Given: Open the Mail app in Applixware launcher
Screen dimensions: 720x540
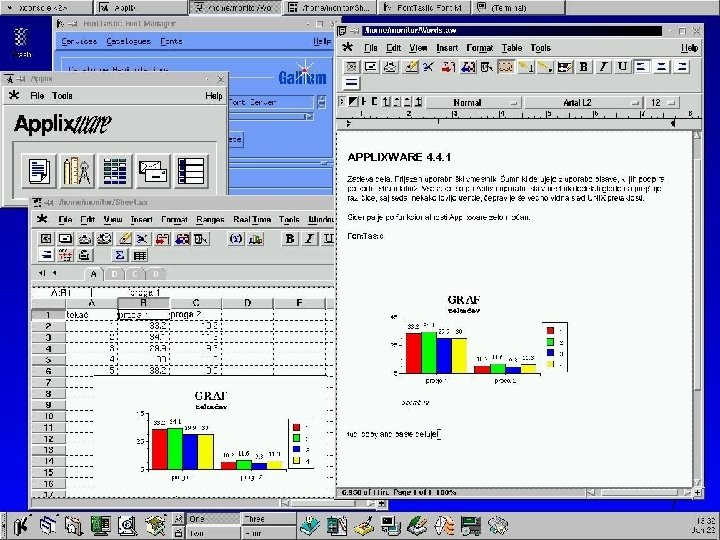Looking at the screenshot, I should (x=153, y=171).
